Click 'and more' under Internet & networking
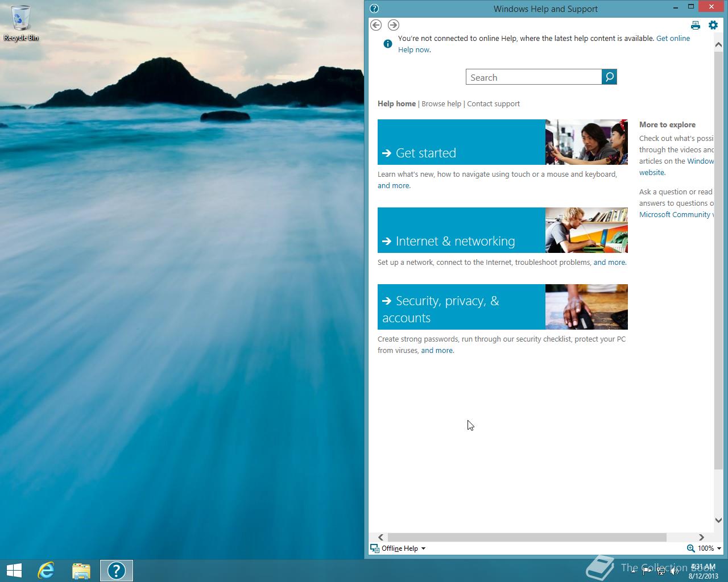The height and width of the screenshot is (582, 728). pos(609,262)
